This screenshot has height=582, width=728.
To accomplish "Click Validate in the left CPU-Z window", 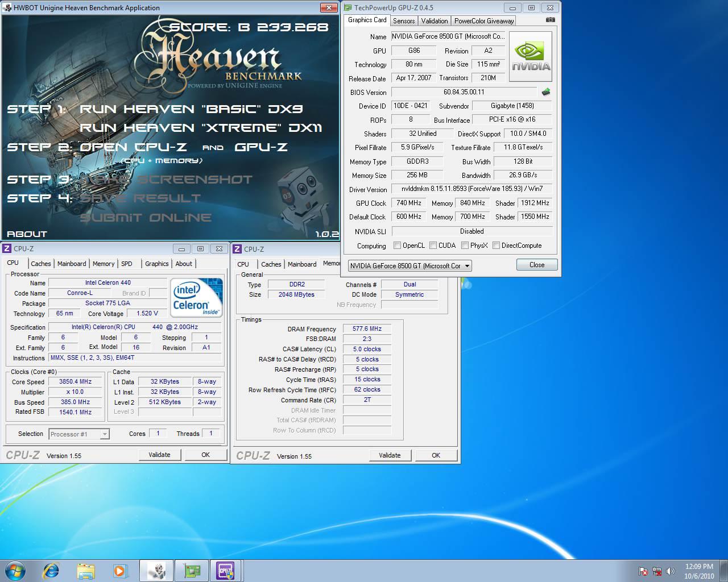I will click(x=159, y=455).
